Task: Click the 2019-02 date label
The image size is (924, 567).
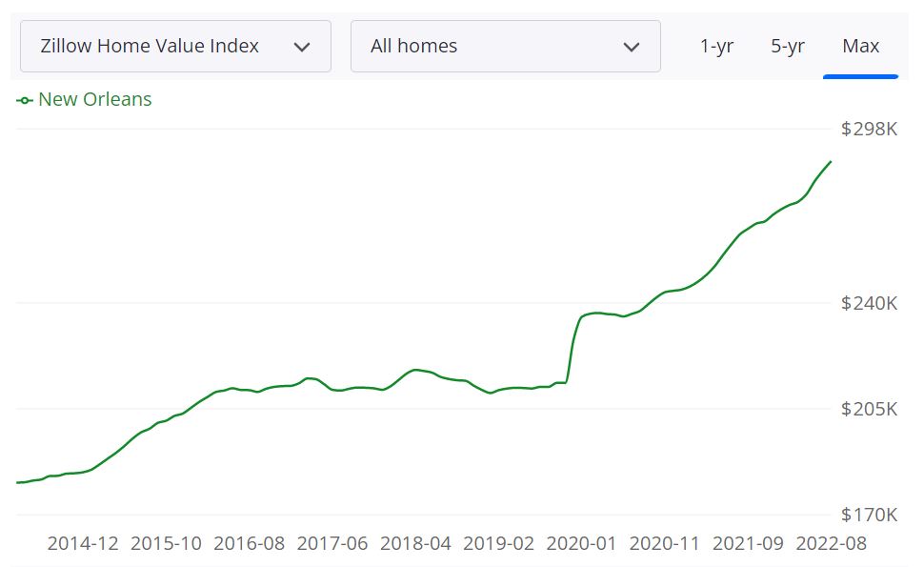Action: tap(498, 543)
